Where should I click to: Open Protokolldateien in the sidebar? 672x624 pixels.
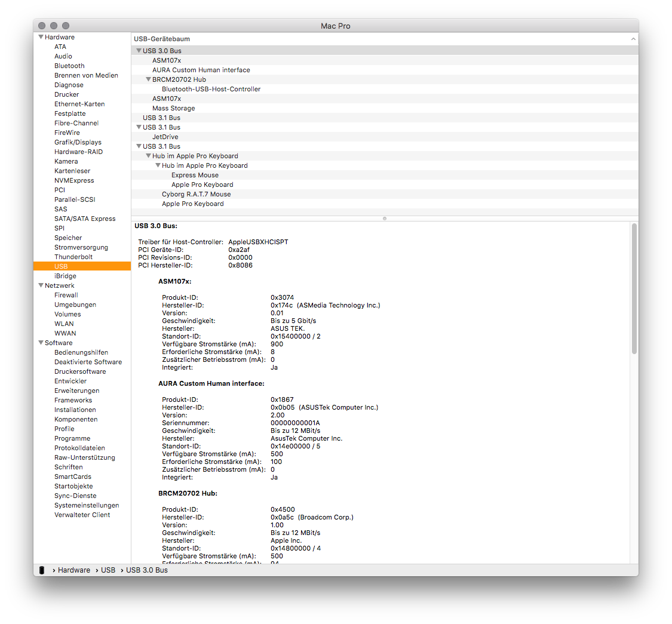(x=79, y=448)
